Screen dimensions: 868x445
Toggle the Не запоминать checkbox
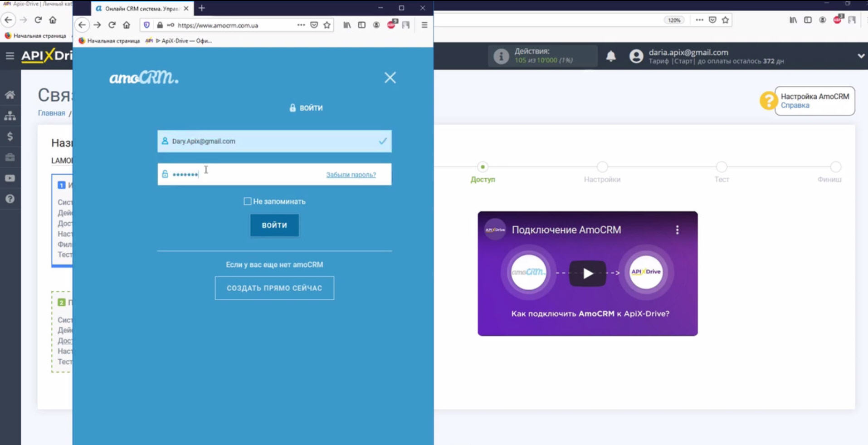click(x=247, y=201)
